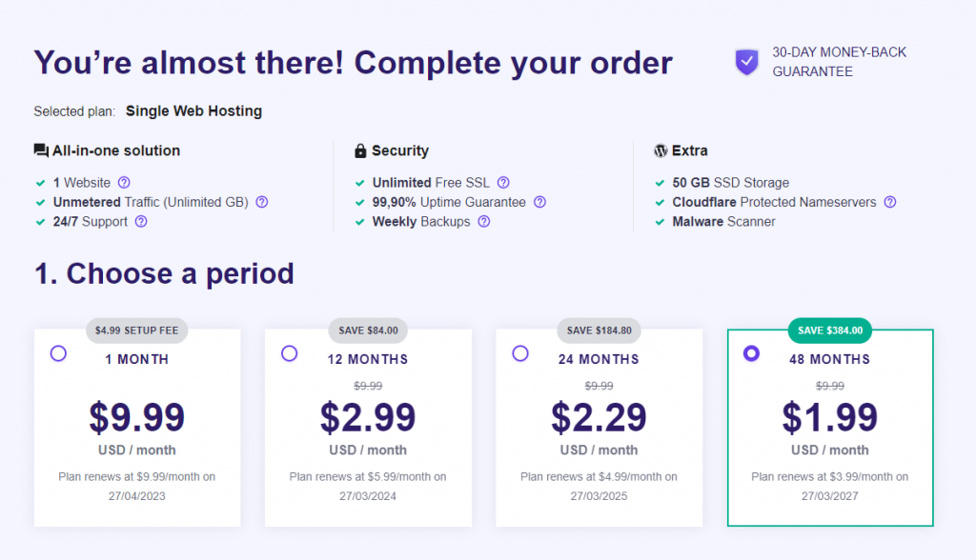Click help icon next to Uptime Guarantee

(x=539, y=202)
